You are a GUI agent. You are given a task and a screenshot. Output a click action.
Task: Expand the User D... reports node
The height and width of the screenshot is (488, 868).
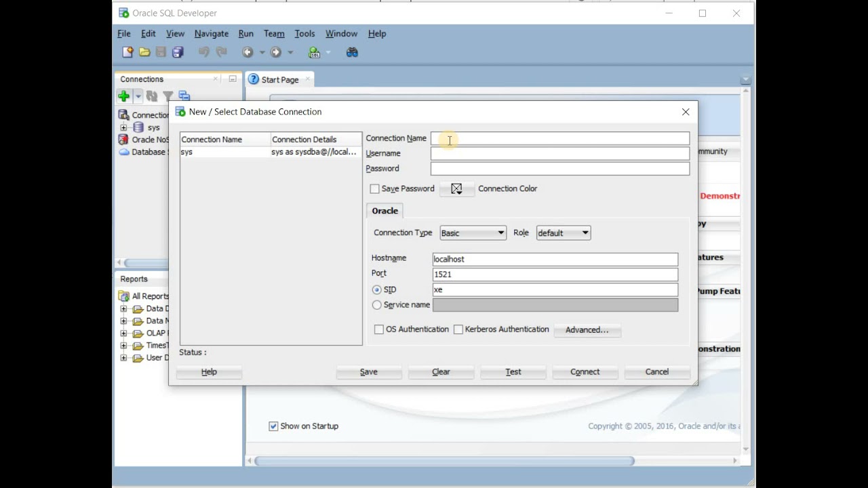123,358
